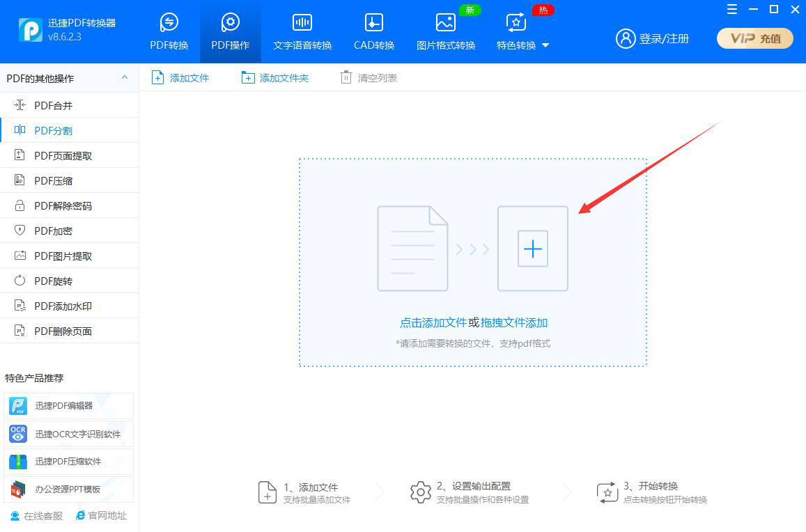Click the v8.6.2.3 version text

(x=64, y=37)
